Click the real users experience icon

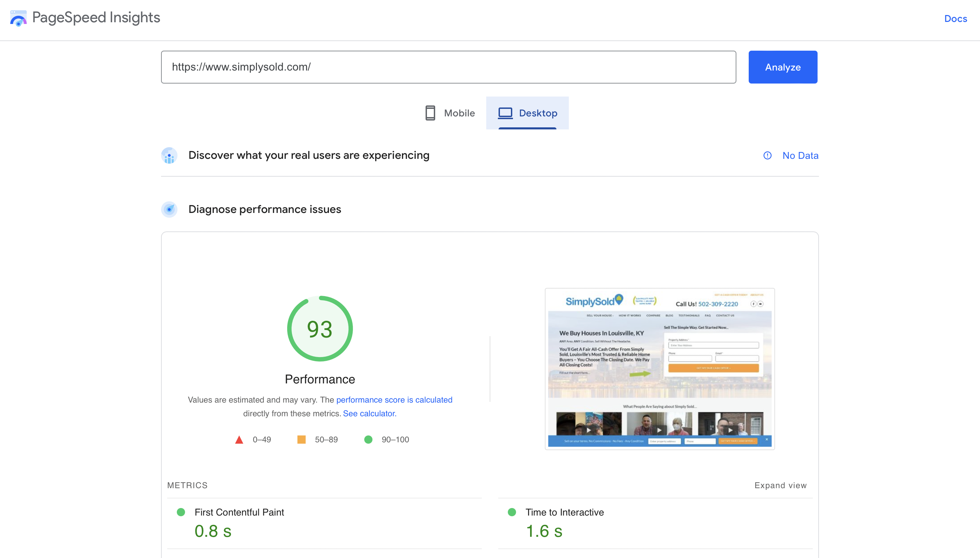pyautogui.click(x=169, y=156)
